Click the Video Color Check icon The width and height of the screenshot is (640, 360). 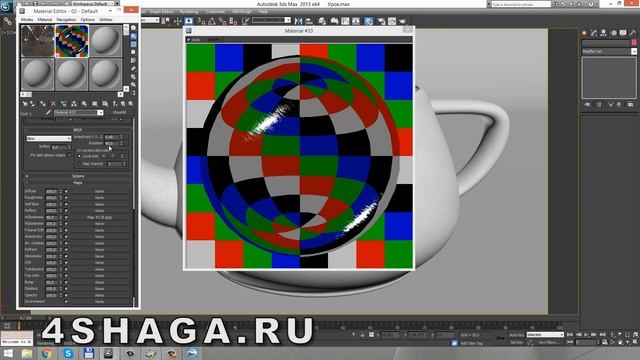tap(133, 60)
